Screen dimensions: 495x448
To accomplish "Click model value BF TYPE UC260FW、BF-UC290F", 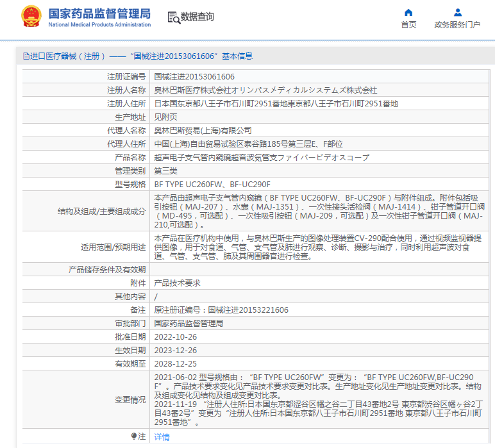I will [212, 184].
